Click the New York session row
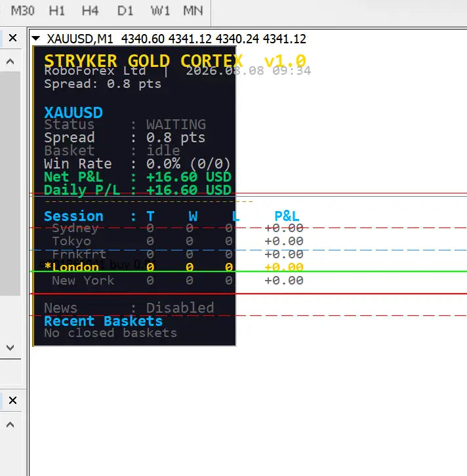 178,281
